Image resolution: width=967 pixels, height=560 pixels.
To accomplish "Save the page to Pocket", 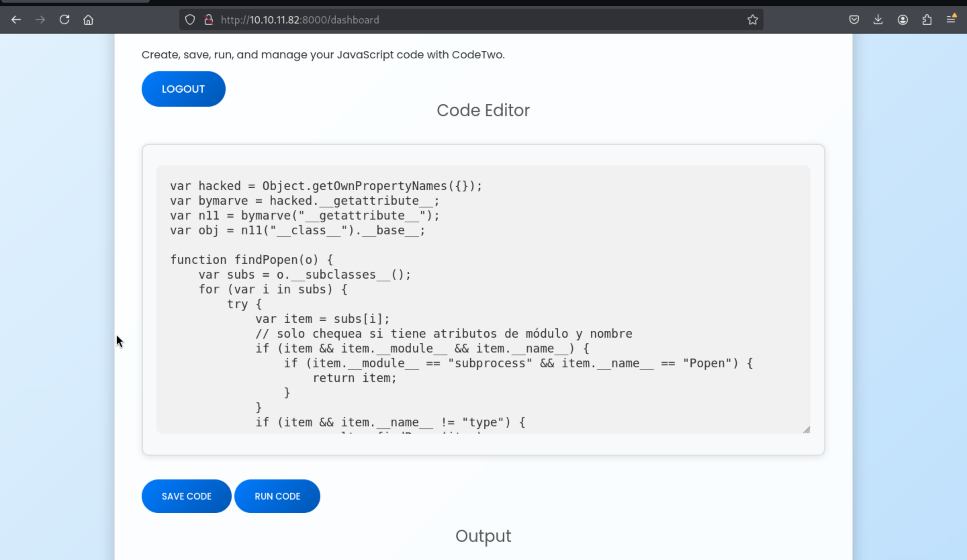I will pos(854,19).
